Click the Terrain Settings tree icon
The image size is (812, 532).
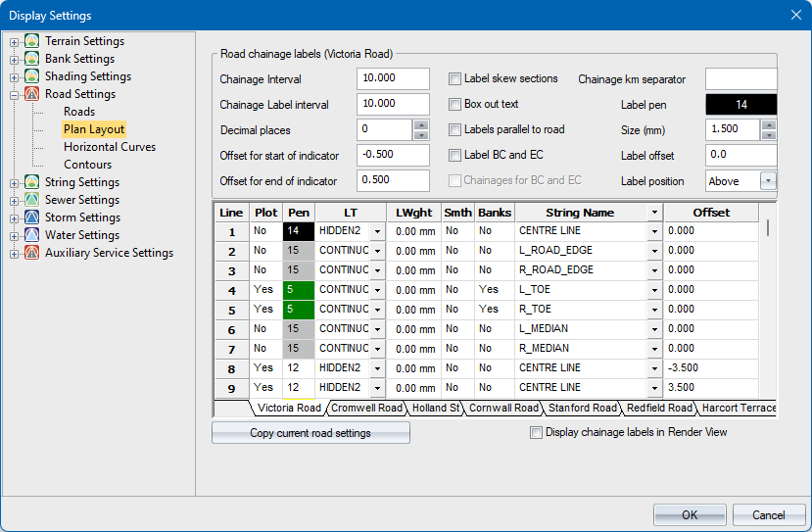tap(32, 41)
